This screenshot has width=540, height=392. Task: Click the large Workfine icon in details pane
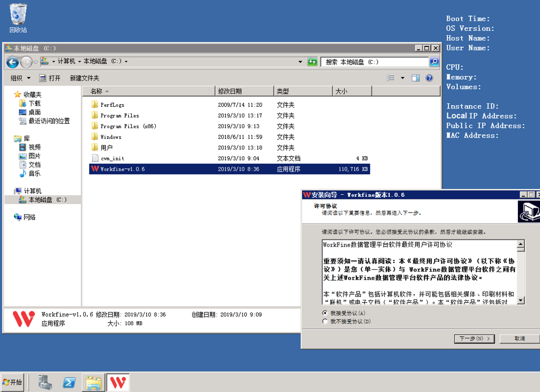coord(24,319)
